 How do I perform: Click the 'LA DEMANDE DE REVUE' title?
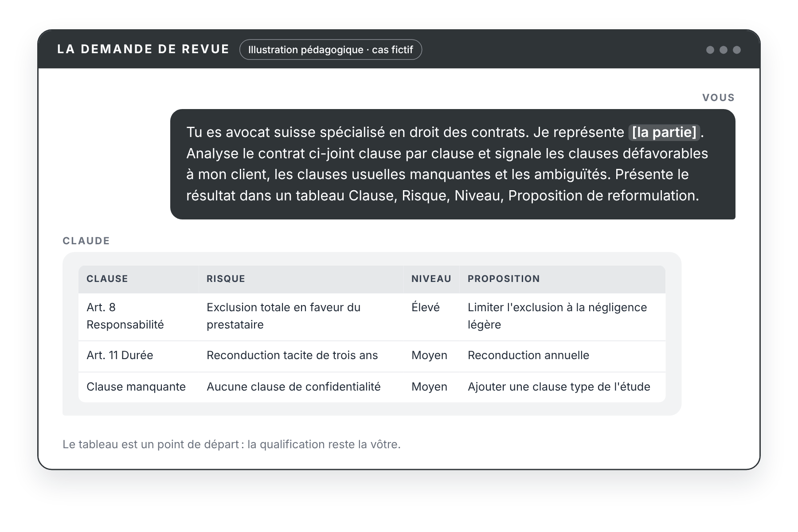click(143, 49)
